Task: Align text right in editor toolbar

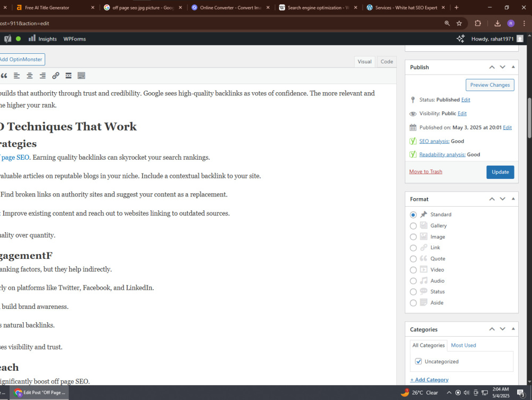Action: coord(43,76)
